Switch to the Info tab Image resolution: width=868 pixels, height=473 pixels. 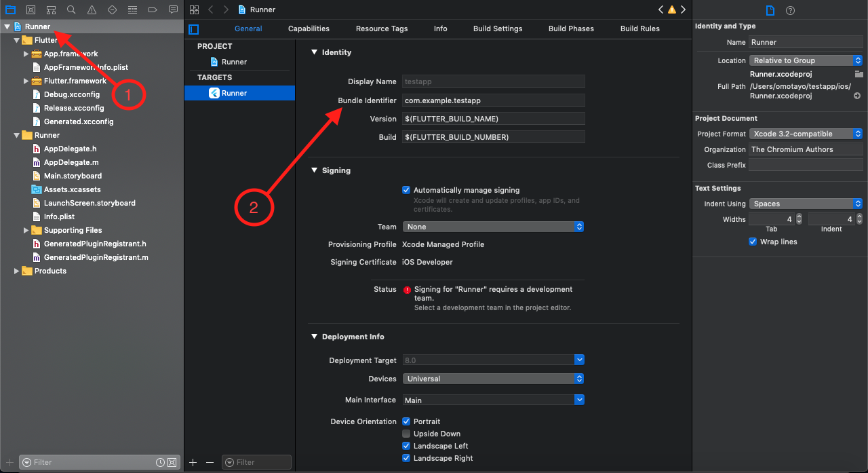[x=441, y=29]
